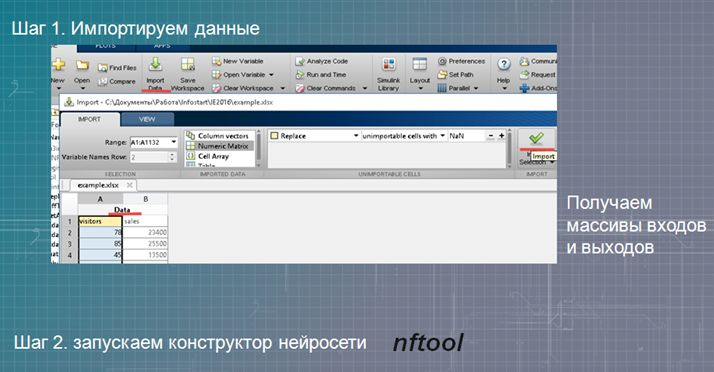Click inside the Range field A1:A1132
This screenshot has width=714, height=372.
(x=150, y=143)
